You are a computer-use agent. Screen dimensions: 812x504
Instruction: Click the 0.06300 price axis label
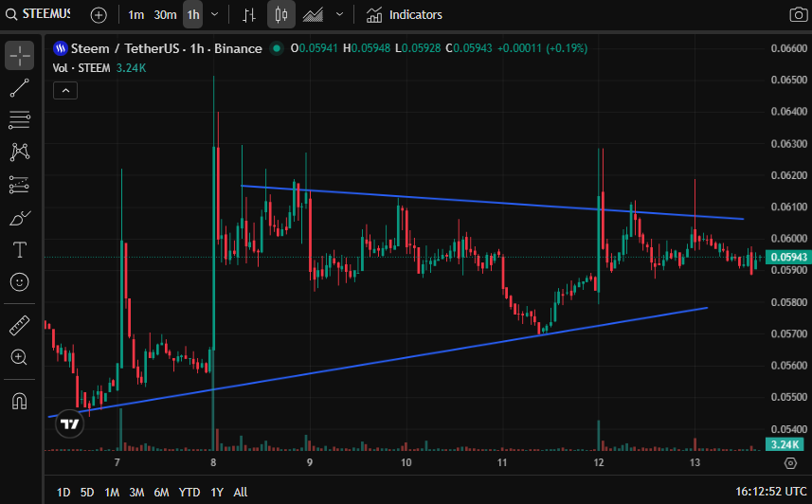[788, 143]
